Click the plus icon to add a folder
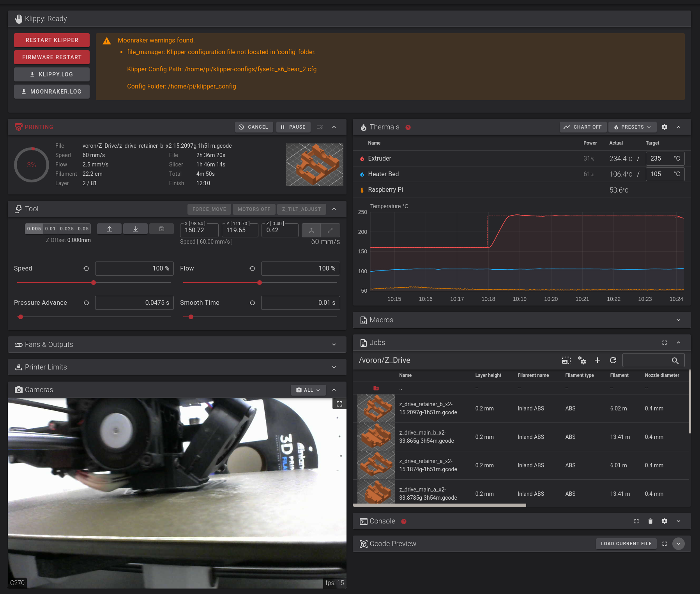 tap(597, 360)
